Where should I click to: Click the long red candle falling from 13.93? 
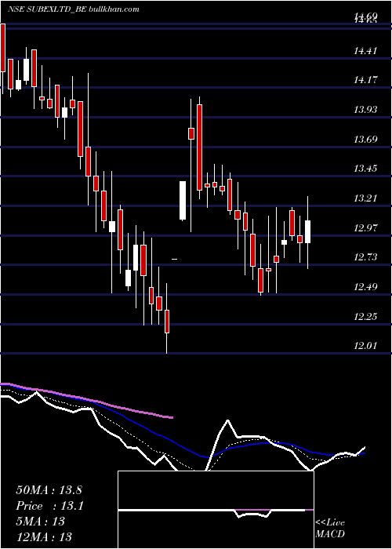point(199,147)
